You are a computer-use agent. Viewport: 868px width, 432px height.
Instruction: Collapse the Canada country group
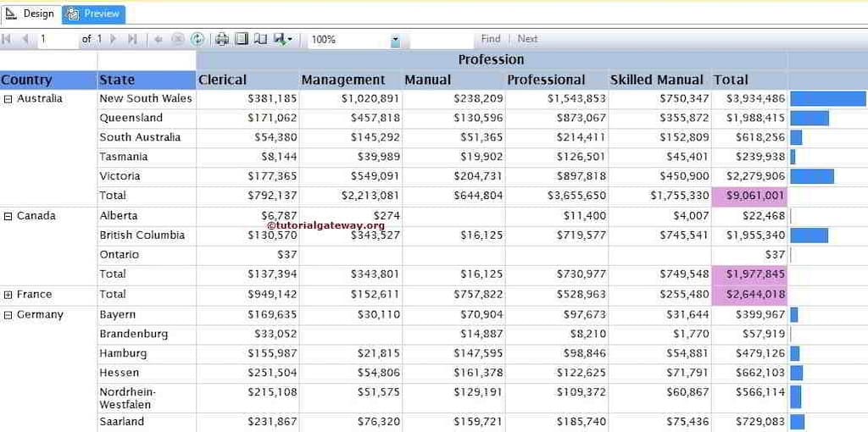(x=8, y=216)
